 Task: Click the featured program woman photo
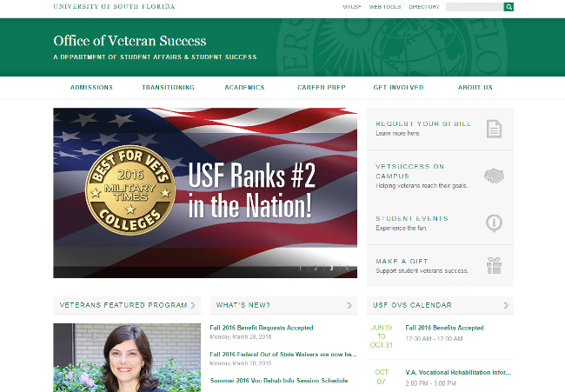click(127, 357)
